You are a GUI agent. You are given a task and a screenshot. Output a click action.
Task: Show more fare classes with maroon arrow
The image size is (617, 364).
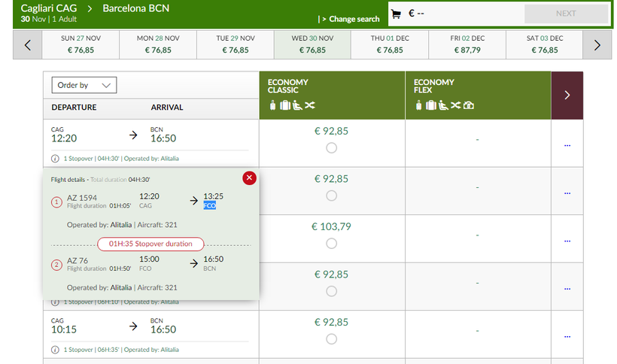567,96
